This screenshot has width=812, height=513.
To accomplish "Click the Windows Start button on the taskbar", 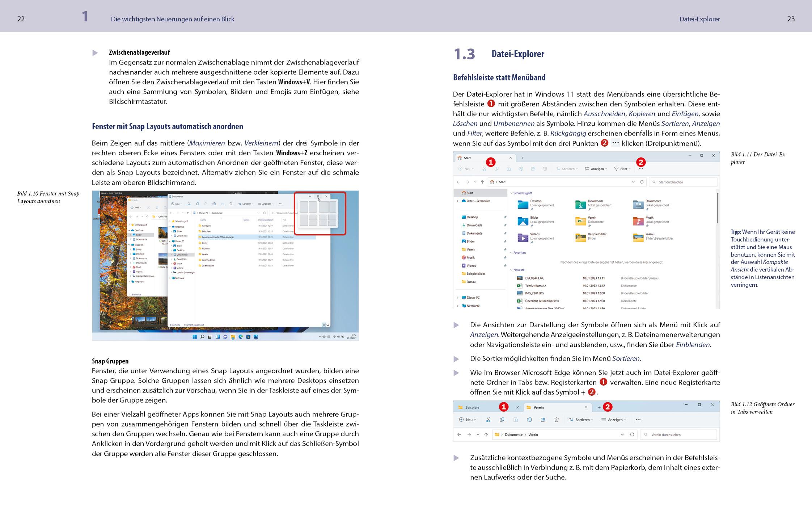I will 195,337.
